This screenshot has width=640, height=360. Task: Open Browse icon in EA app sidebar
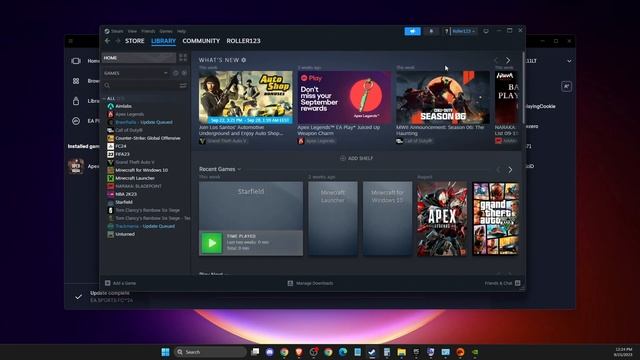click(x=76, y=81)
